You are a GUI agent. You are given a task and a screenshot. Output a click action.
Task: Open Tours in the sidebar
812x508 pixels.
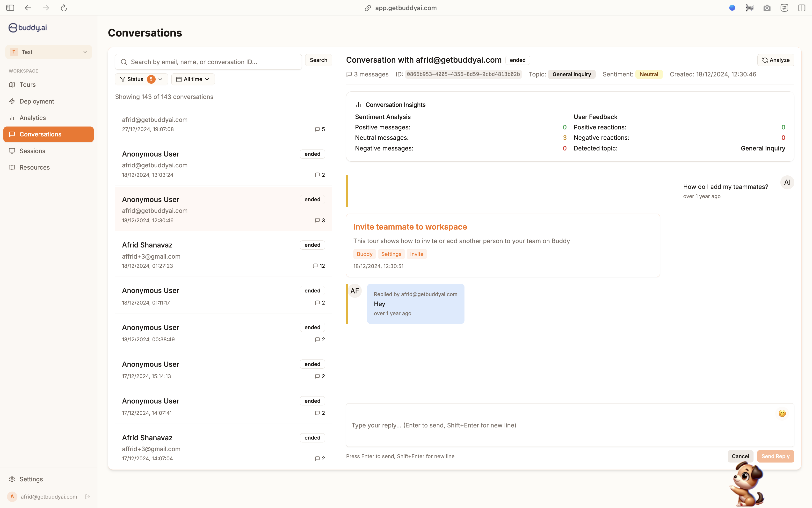click(49, 85)
